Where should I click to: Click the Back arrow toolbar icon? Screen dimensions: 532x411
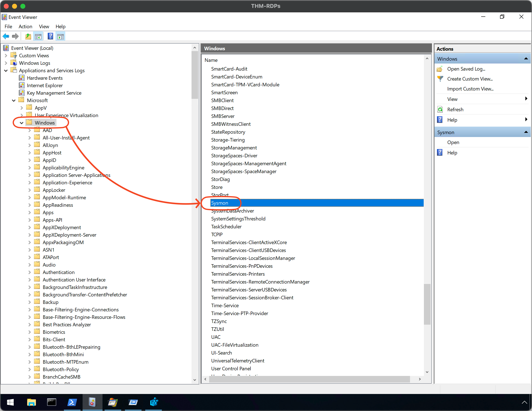6,37
